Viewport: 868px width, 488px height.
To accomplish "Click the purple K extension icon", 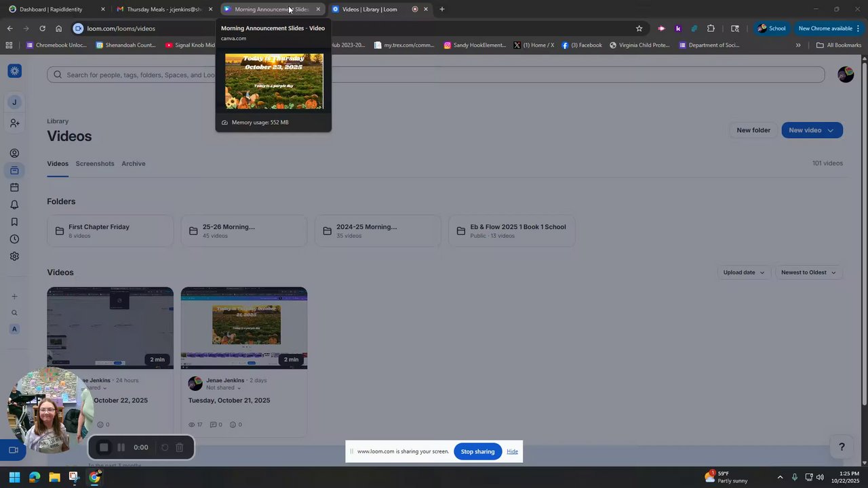I will (677, 28).
